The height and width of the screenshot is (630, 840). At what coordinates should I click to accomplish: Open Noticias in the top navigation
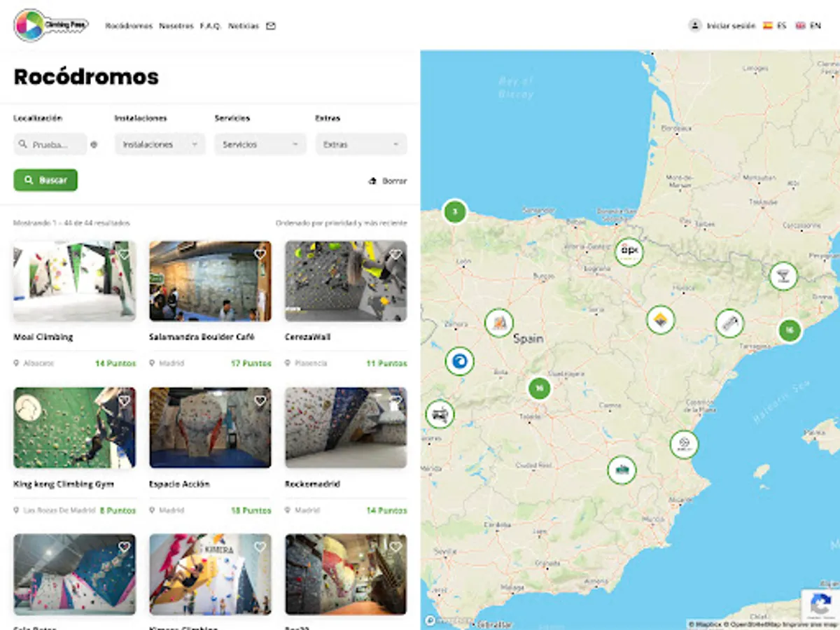244,26
